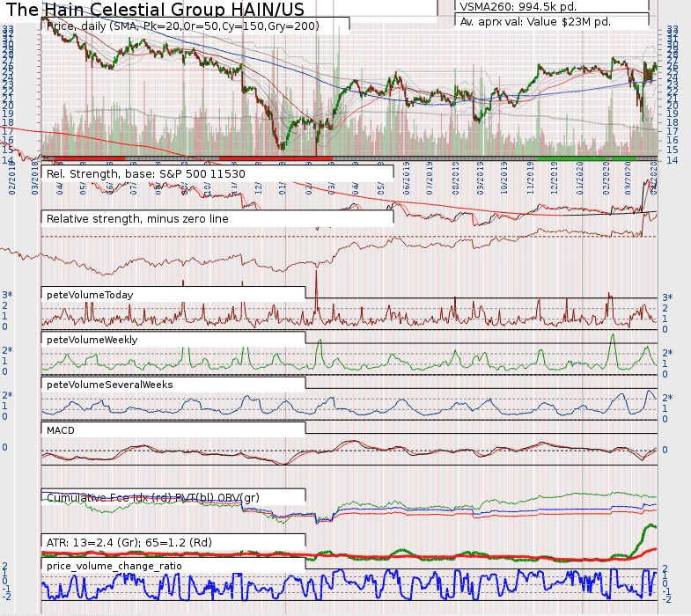Click the 'Price, daily (SMA, Pk=20...)' panel label
Screen dimensions: 691x616
182,26
